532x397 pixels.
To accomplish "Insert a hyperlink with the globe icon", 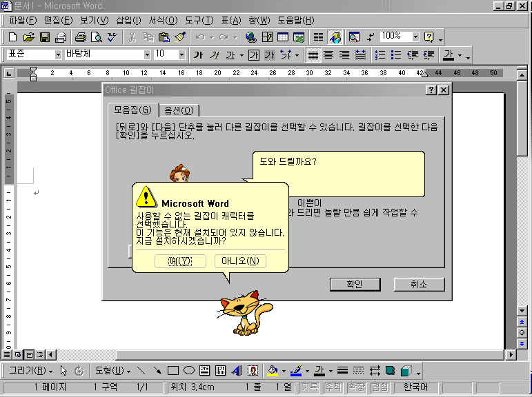I will [x=251, y=37].
